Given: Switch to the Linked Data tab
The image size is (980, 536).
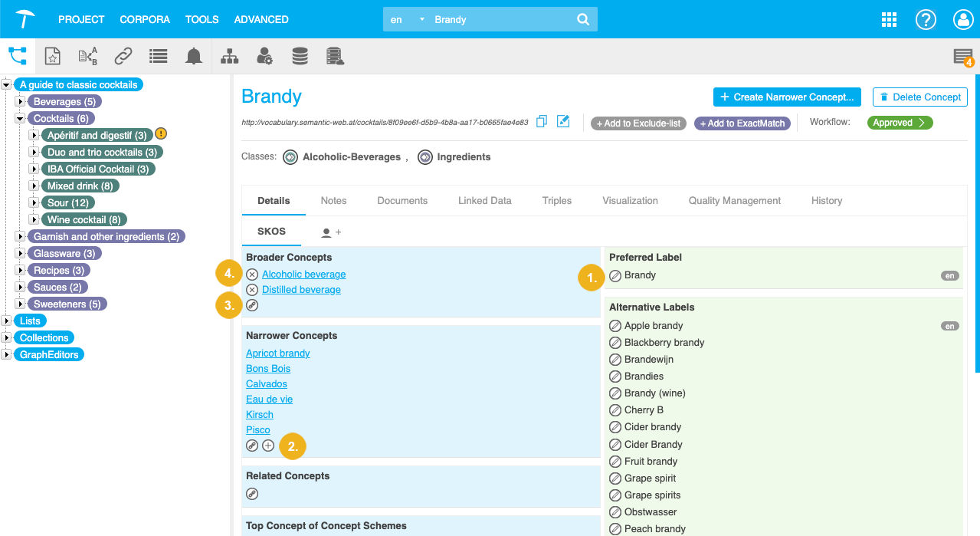Looking at the screenshot, I should (x=484, y=201).
